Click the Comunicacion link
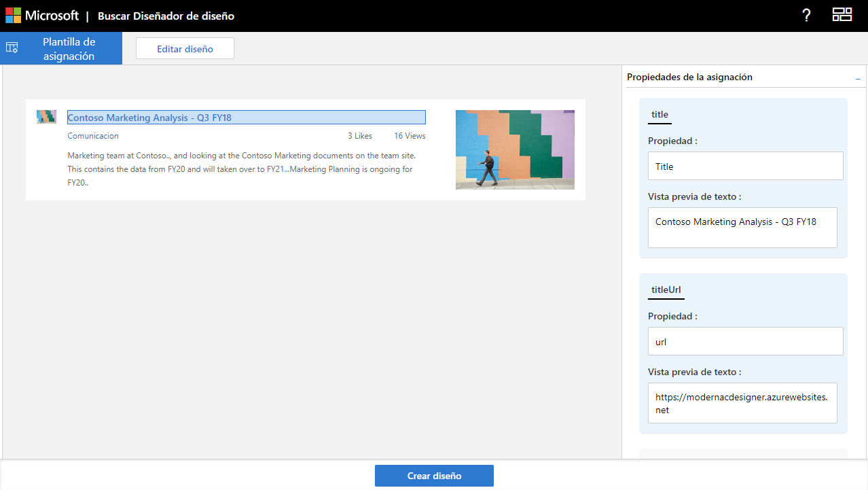 click(93, 136)
